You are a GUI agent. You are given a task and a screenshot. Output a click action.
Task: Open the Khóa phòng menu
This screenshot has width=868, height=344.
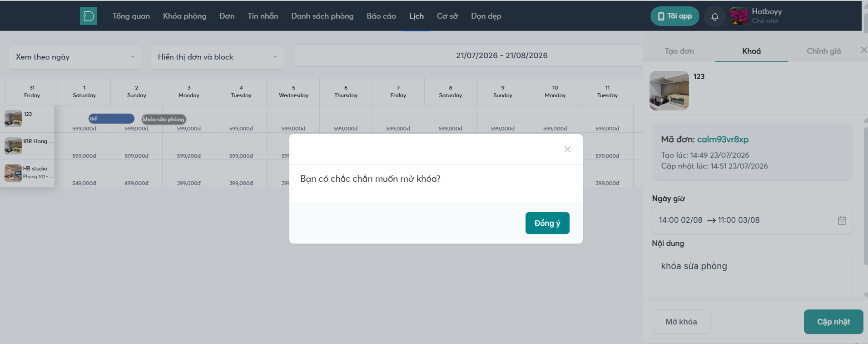tap(184, 16)
